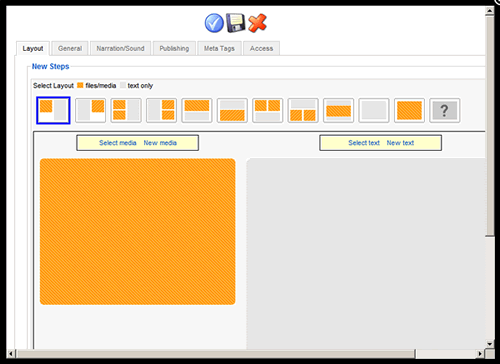Click the New media link
Image resolution: width=500 pixels, height=364 pixels.
tap(160, 143)
